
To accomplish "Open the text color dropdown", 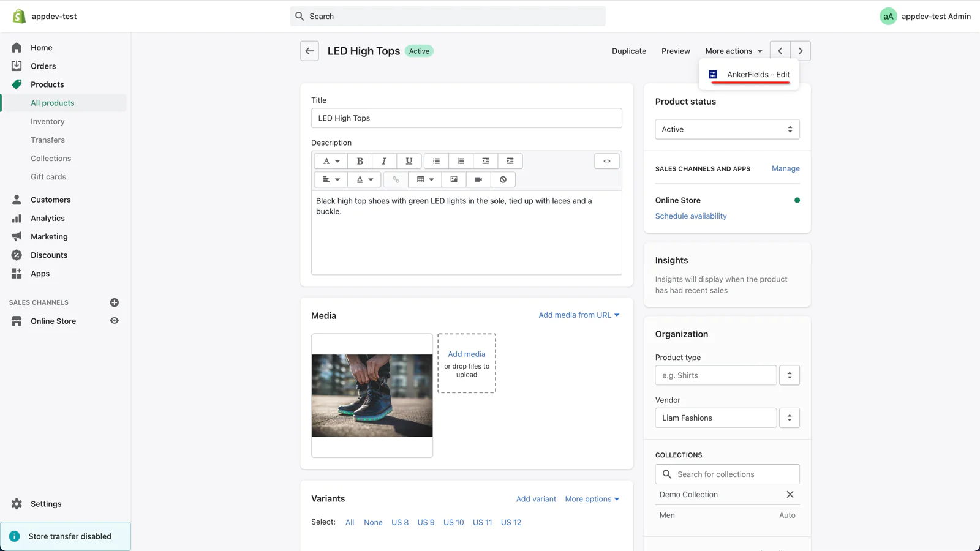I will 364,179.
